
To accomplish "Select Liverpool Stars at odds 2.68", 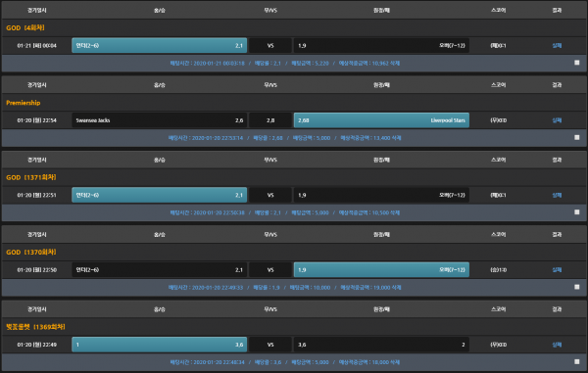I will click(x=381, y=120).
